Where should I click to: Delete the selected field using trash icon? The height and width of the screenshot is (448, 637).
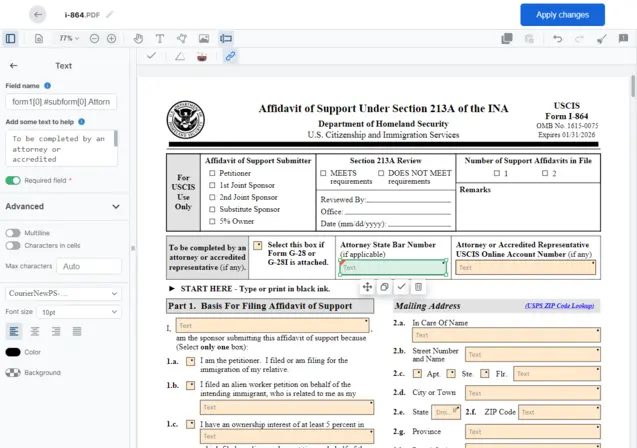418,287
